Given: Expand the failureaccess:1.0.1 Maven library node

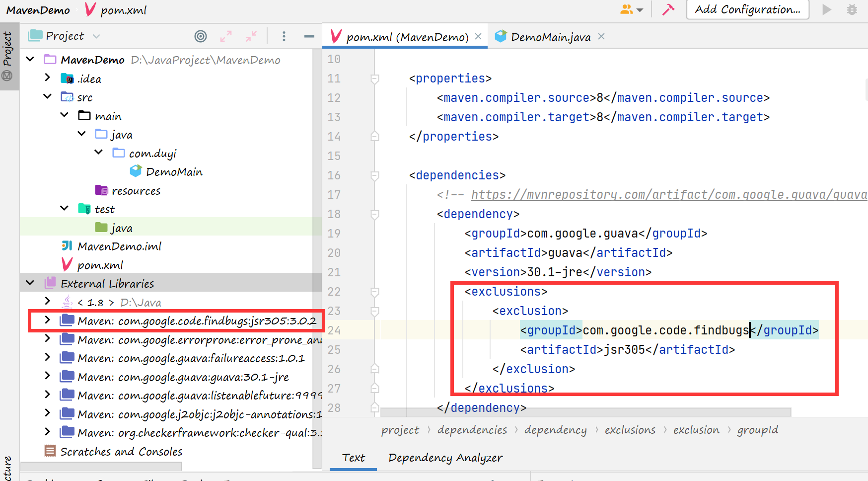Looking at the screenshot, I should coord(47,358).
